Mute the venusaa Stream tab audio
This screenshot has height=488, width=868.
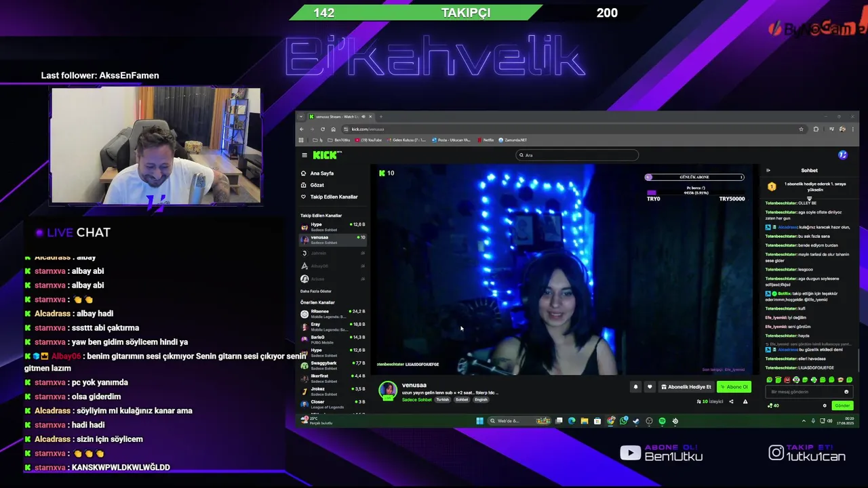(x=363, y=117)
